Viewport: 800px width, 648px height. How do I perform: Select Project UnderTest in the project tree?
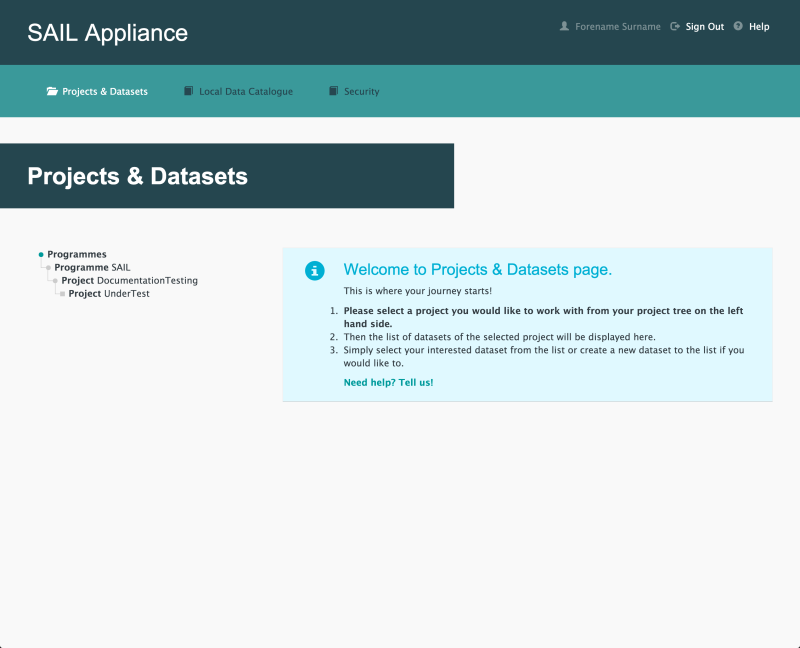pos(109,294)
